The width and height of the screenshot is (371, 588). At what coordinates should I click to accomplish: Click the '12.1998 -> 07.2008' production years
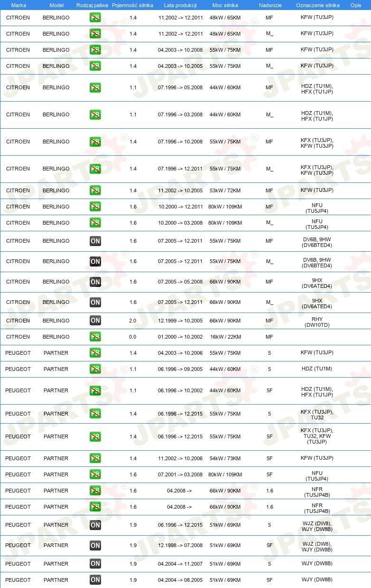[180, 545]
